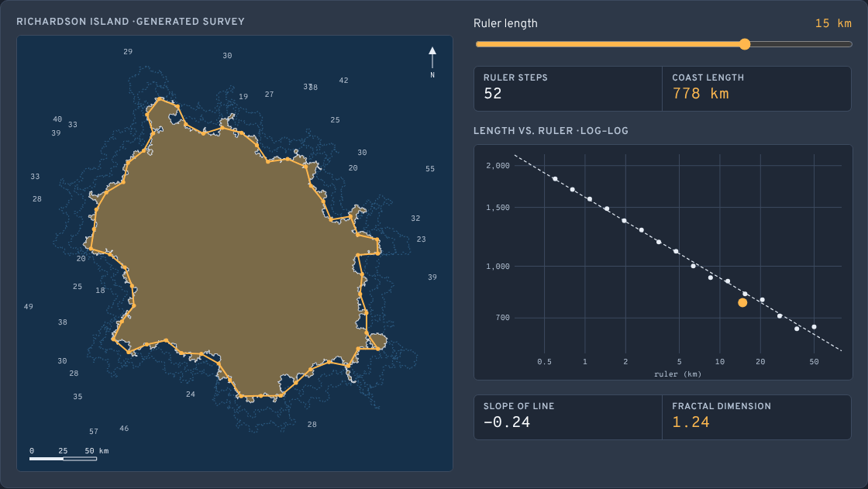Viewport: 868px width, 489px height.
Task: Click depth sounding '32' on the map
Action: tap(415, 219)
